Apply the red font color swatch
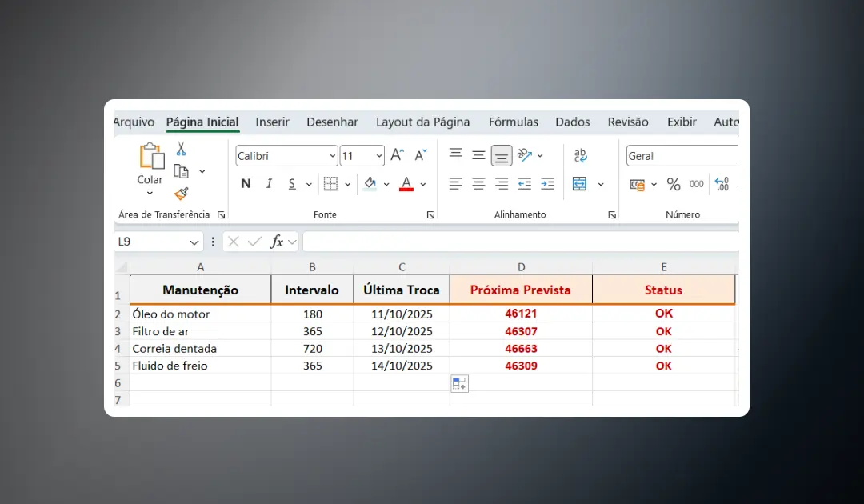Screen dimensions: 864x504 coord(406,185)
